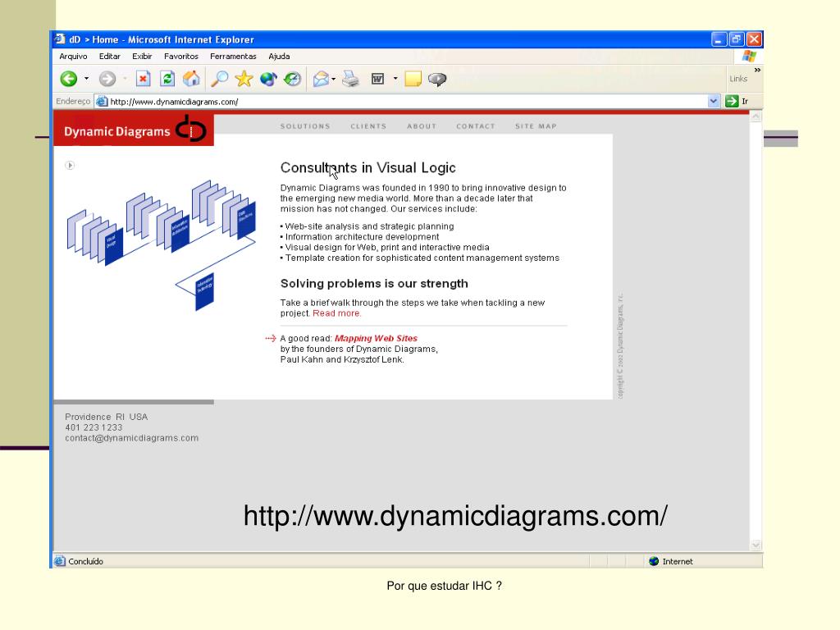
Task: Open the Ferramentas menu
Action: tap(233, 57)
